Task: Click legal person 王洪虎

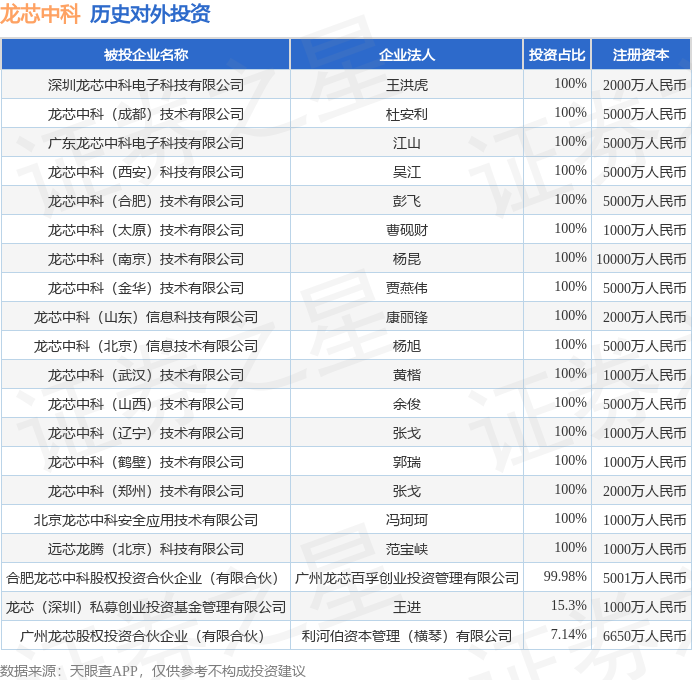Action: point(406,85)
